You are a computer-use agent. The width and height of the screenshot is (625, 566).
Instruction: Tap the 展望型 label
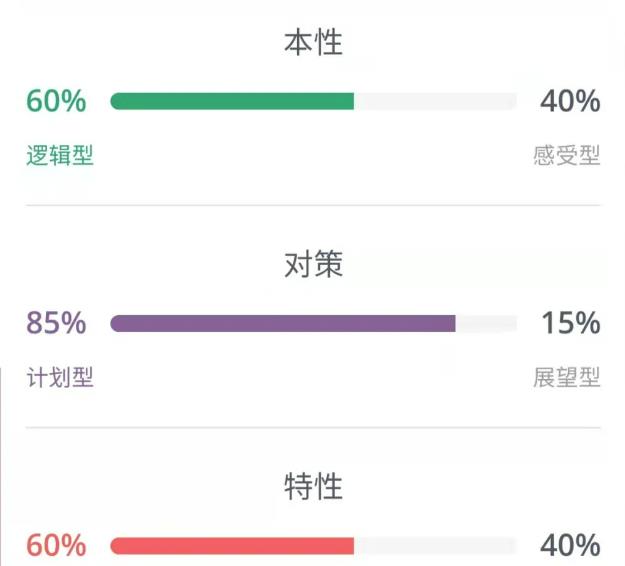coord(566,377)
